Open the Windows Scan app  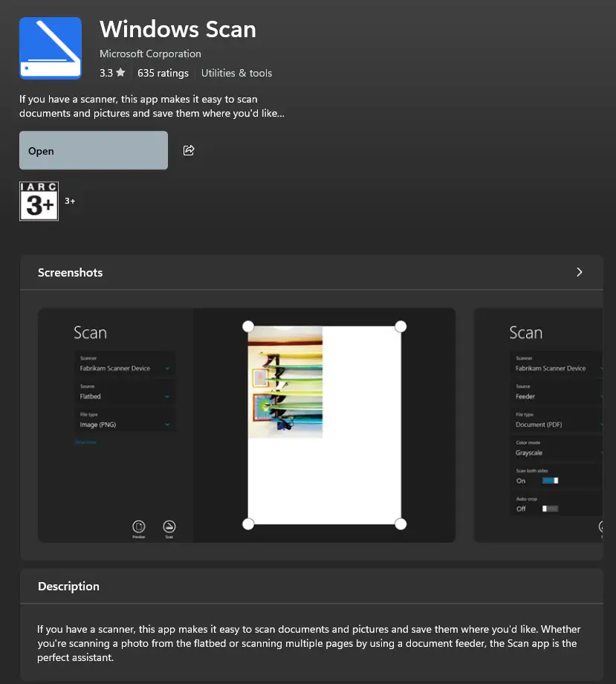pos(94,151)
